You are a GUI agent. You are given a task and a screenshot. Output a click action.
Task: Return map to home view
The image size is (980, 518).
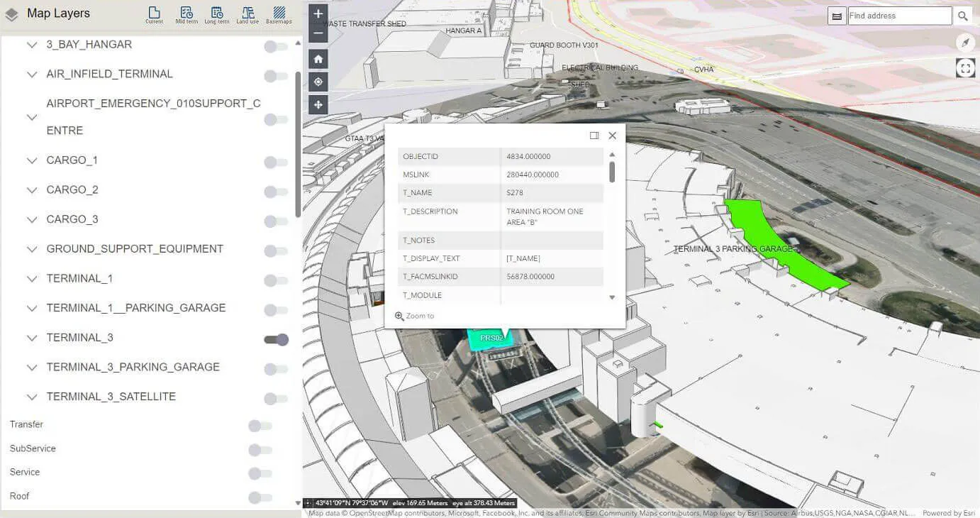coord(318,59)
